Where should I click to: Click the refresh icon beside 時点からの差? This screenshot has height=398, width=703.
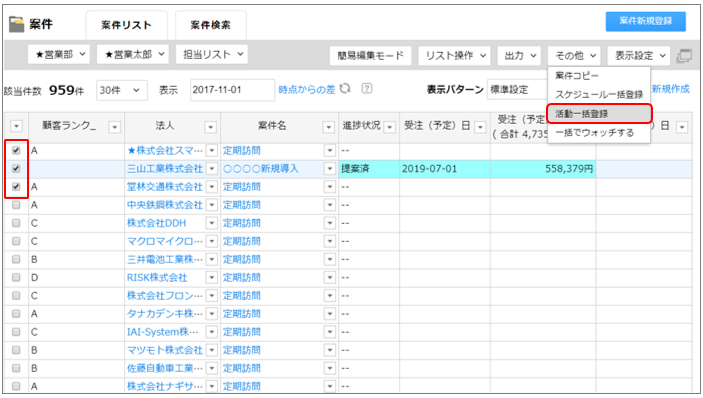tap(345, 89)
